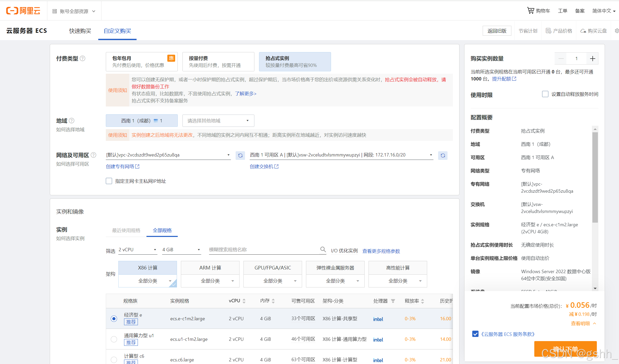Check 设置自动释放服务时间 option
The image size is (619, 364).
[545, 94]
